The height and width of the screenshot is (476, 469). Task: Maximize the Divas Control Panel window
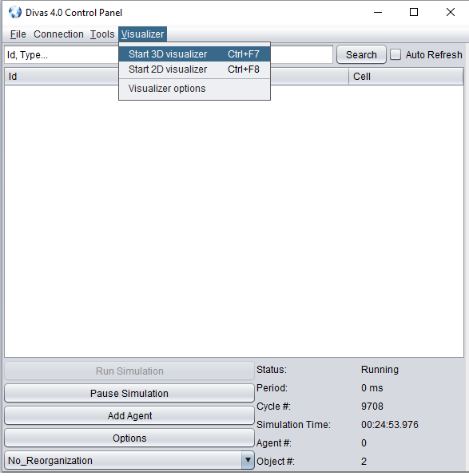(x=414, y=13)
